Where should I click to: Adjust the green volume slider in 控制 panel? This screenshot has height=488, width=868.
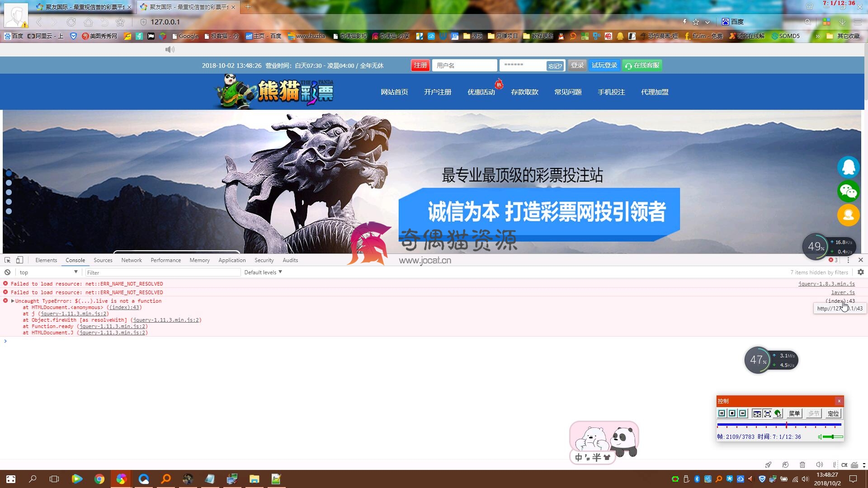tap(833, 437)
